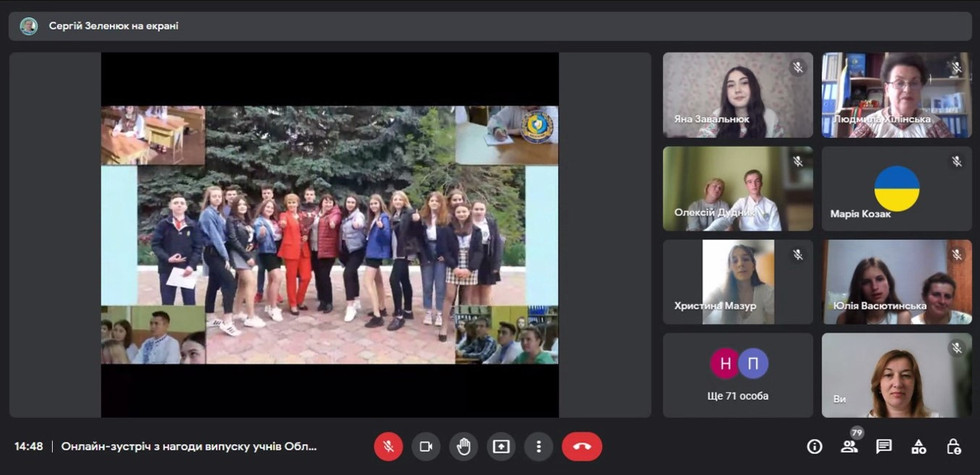Click the muted mic icon on Людмила Хілінська tile

click(956, 68)
